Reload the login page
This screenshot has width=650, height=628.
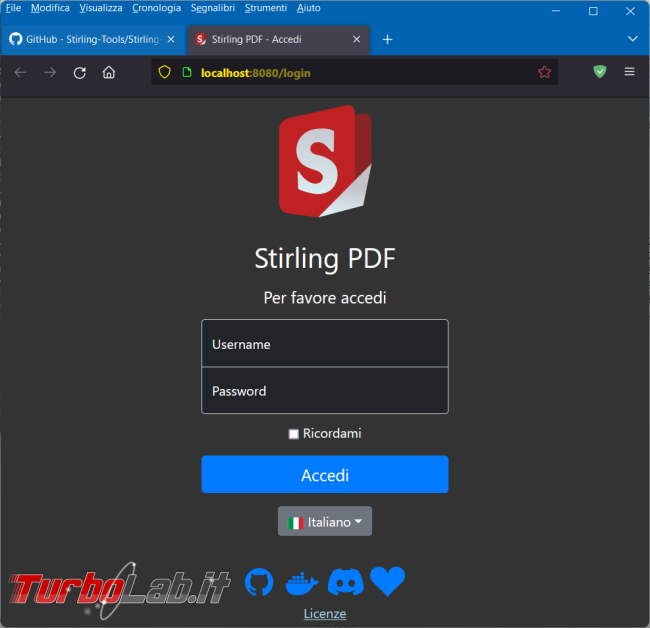pyautogui.click(x=80, y=73)
